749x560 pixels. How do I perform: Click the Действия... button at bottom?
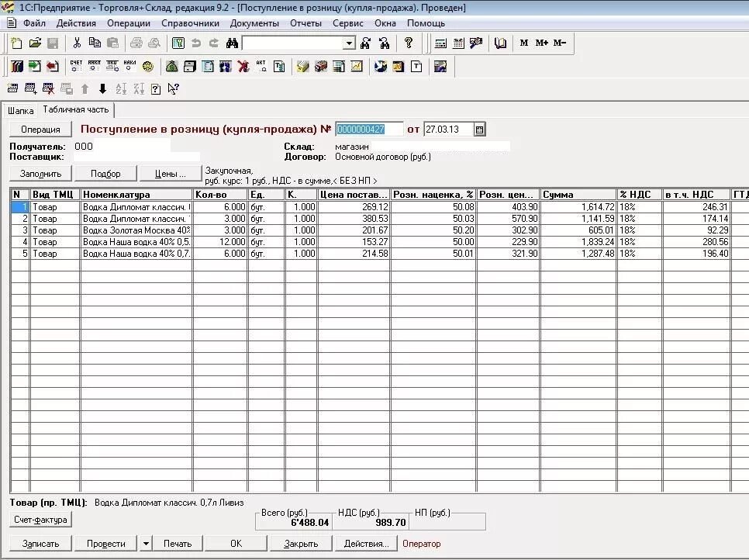(x=366, y=543)
